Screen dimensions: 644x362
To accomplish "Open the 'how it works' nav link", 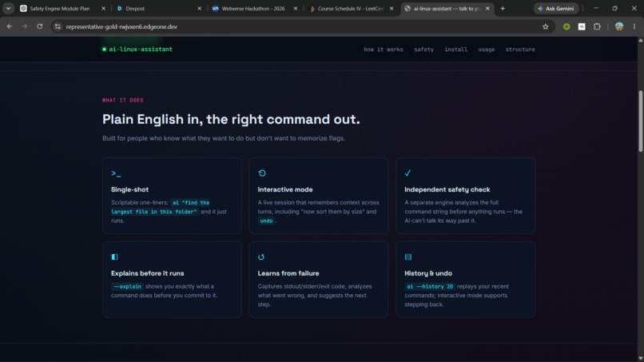I will tap(384, 50).
